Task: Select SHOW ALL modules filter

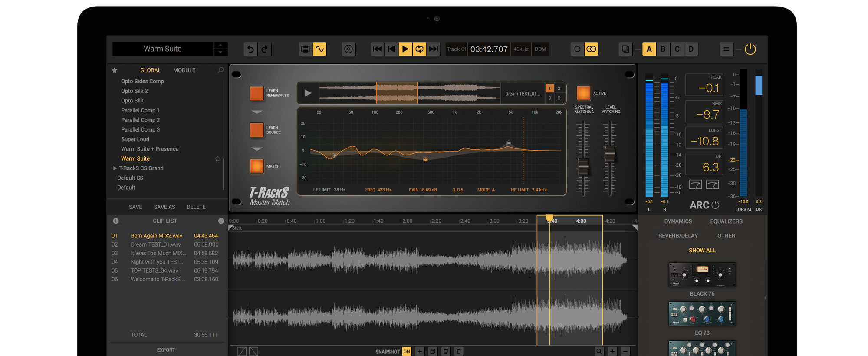Action: click(x=702, y=251)
